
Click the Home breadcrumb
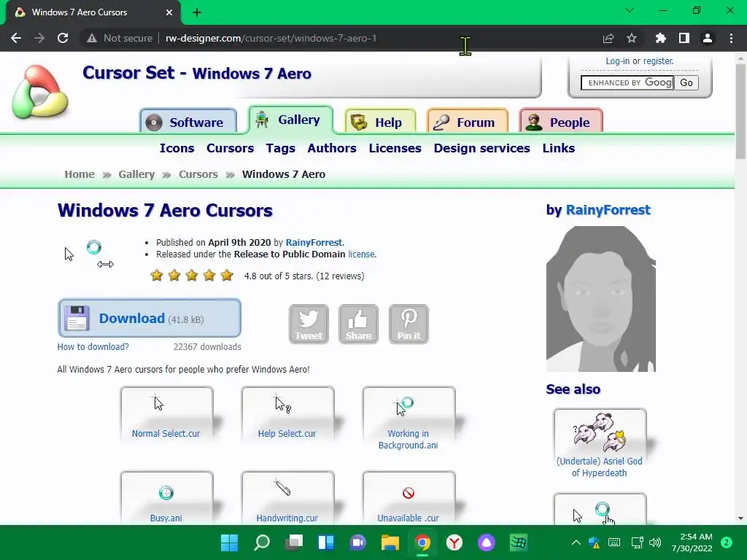(80, 174)
